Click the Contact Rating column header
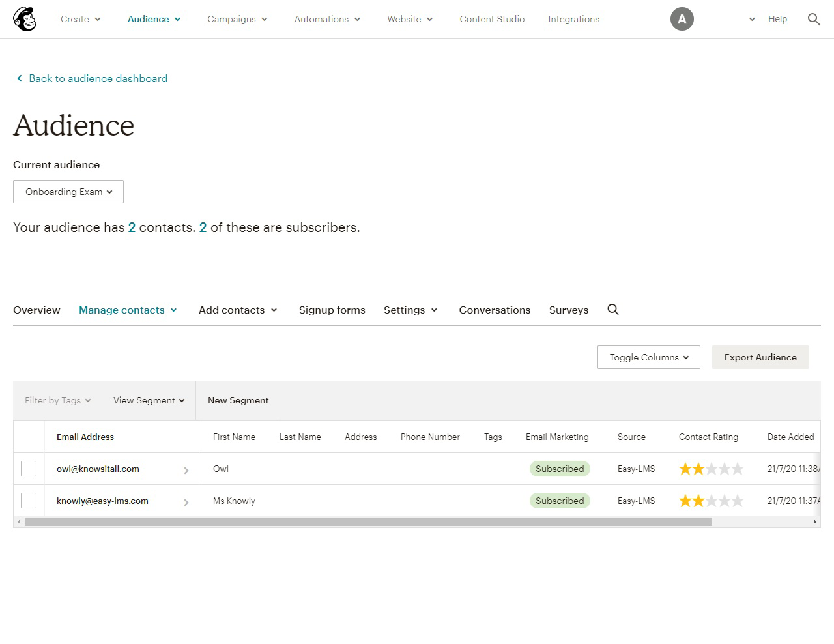This screenshot has width=834, height=644. pyautogui.click(x=708, y=437)
